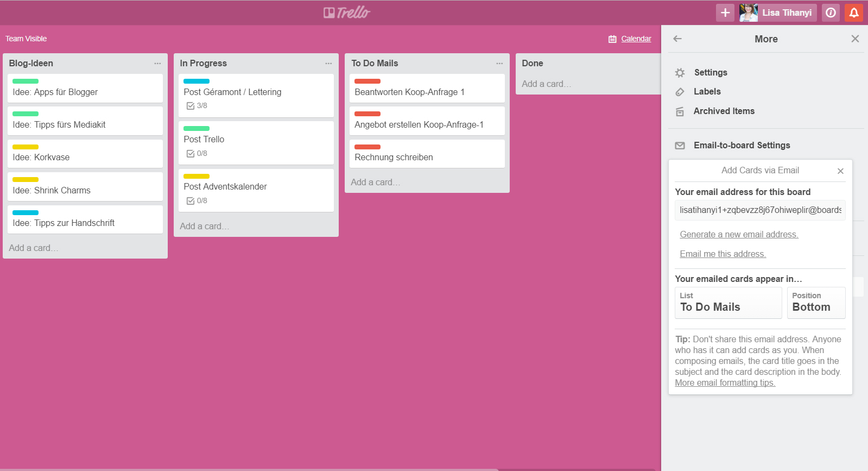Click Generate a new email address link
The width and height of the screenshot is (868, 471).
click(x=739, y=235)
